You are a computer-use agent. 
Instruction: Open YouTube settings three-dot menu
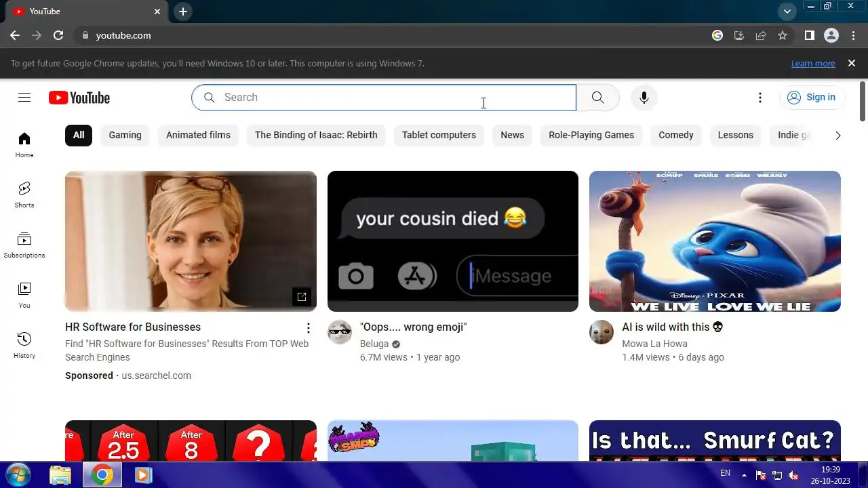pos(760,98)
